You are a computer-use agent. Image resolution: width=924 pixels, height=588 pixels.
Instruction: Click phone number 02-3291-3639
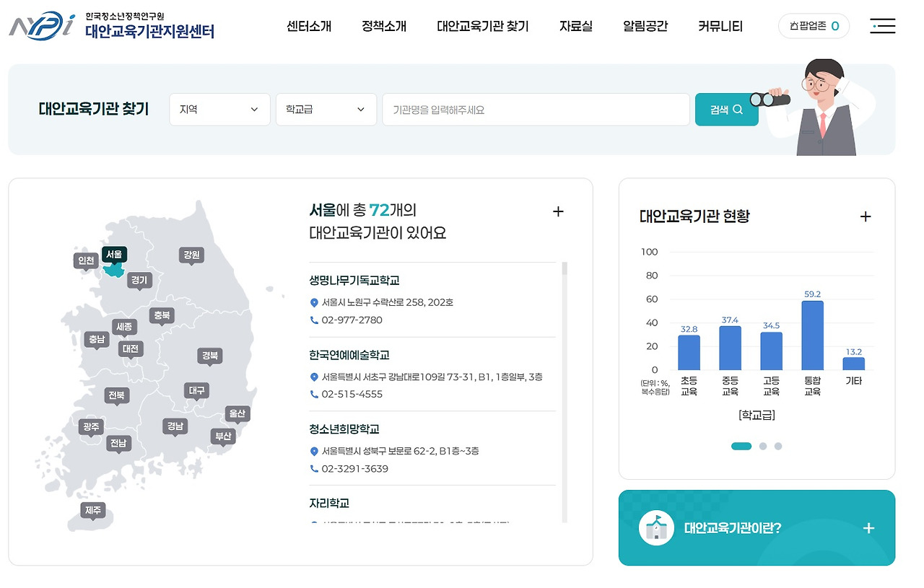pyautogui.click(x=355, y=469)
